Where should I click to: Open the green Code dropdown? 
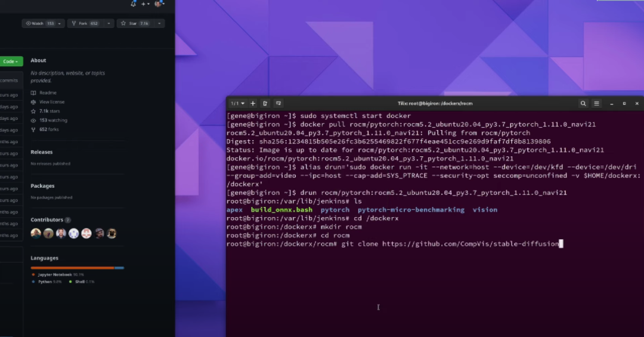[11, 61]
